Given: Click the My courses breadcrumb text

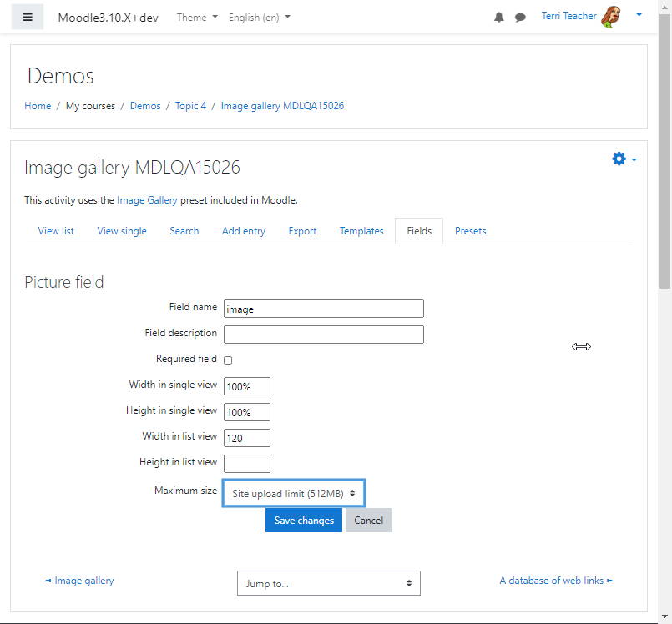Looking at the screenshot, I should coord(90,106).
